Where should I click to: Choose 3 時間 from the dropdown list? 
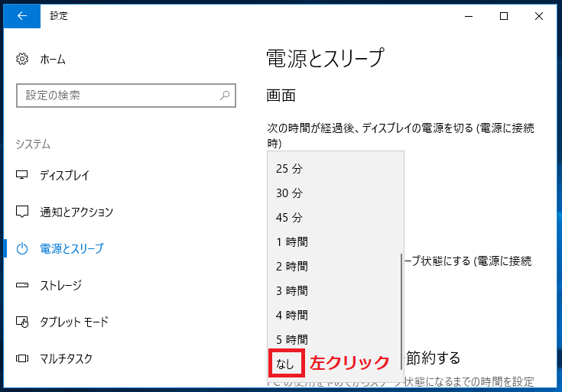coord(336,290)
